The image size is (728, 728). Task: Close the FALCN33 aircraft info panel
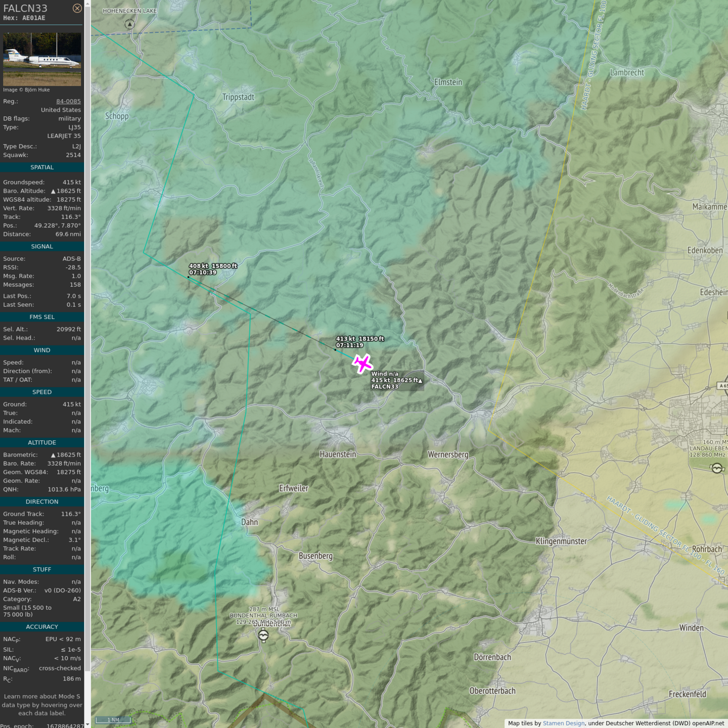77,8
